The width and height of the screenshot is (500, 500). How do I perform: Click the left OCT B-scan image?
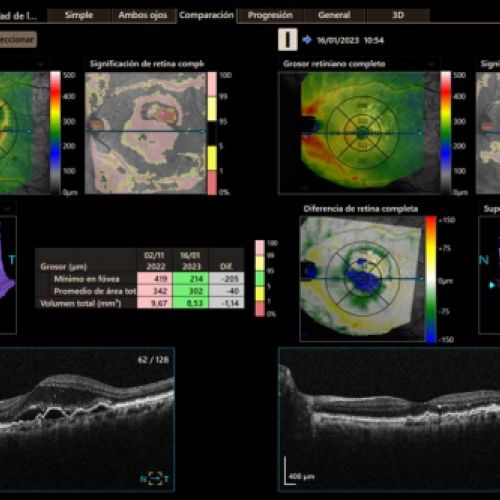87,419
